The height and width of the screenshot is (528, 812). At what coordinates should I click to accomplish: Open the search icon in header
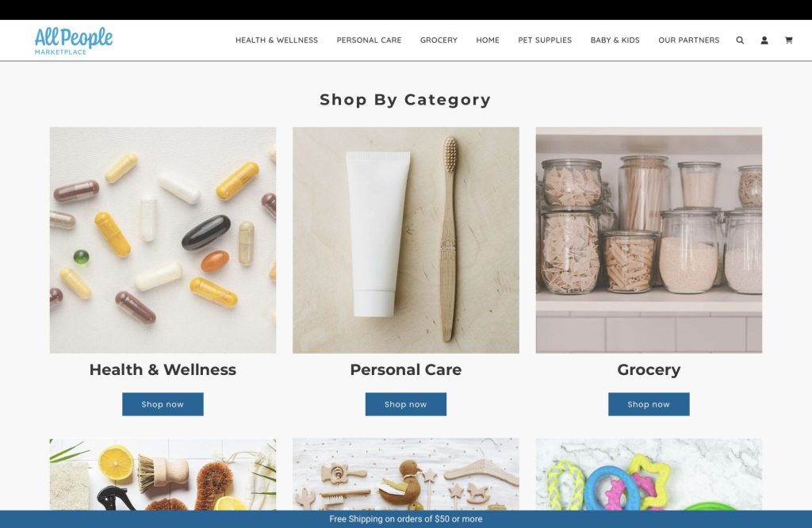740,40
